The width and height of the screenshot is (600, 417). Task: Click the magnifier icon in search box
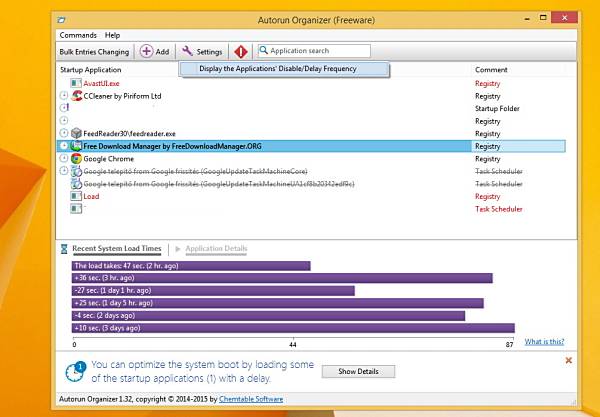point(264,50)
